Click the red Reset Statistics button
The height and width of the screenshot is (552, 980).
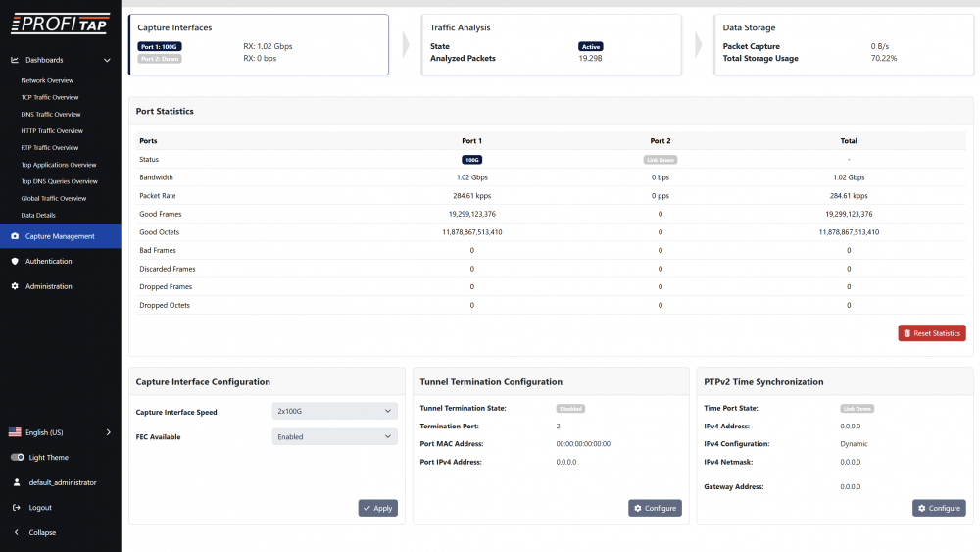coord(931,333)
